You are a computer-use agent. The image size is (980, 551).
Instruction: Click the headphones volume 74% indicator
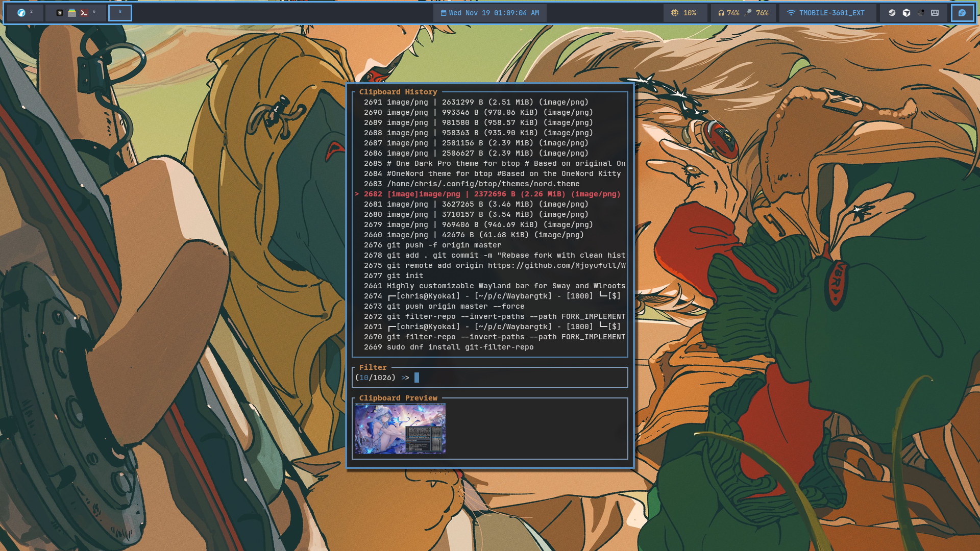point(728,13)
